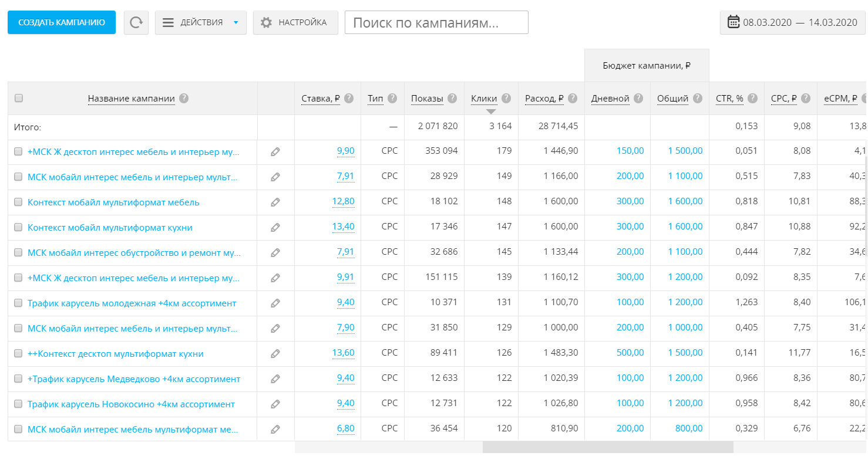Screen dimensions: 868x456
Task: Open help icon next to Тип column
Action: [392, 98]
